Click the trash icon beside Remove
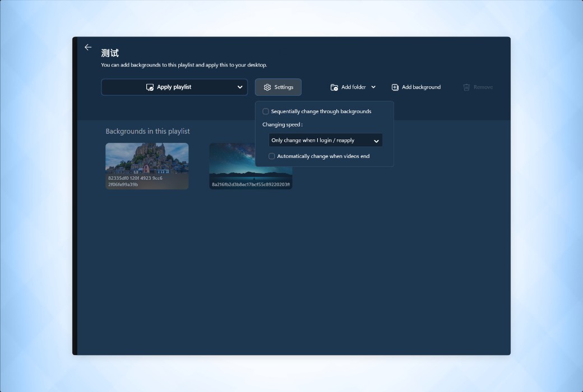This screenshot has height=392, width=583. [466, 87]
